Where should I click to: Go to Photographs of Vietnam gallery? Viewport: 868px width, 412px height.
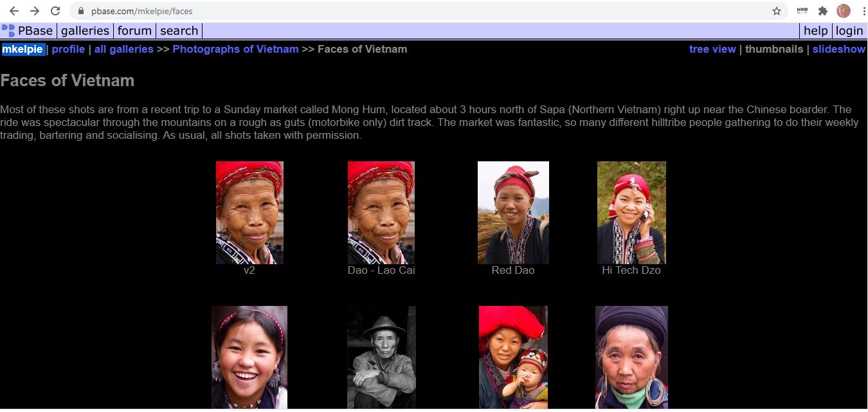235,49
